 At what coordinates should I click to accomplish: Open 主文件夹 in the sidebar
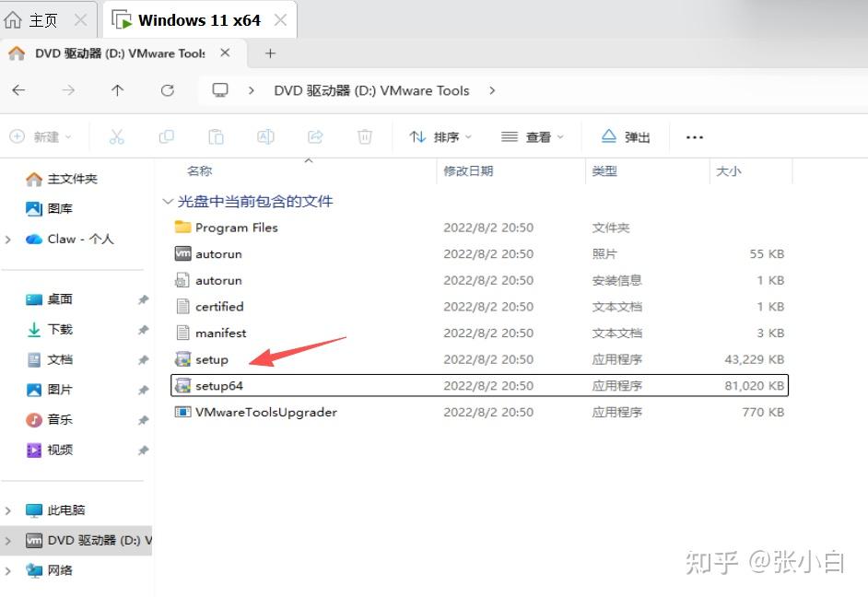pos(62,179)
